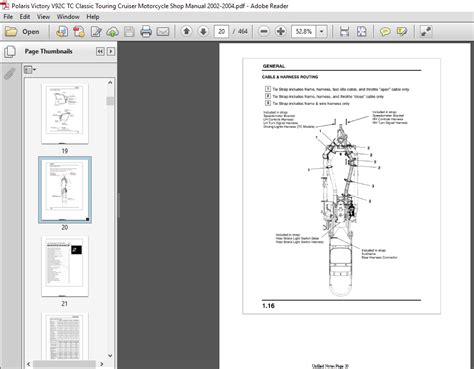Click the Open button label

(x=31, y=32)
